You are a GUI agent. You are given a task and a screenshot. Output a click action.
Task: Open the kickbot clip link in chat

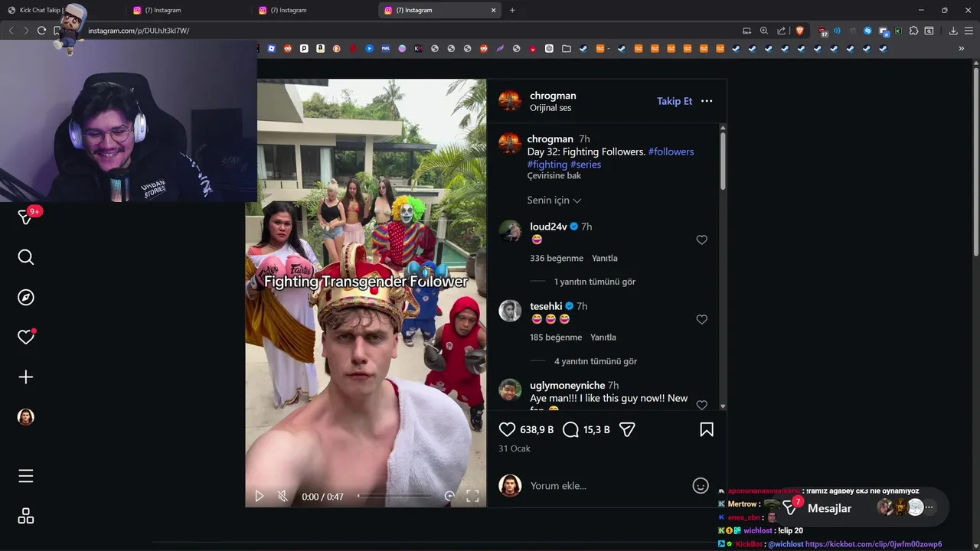(x=874, y=544)
